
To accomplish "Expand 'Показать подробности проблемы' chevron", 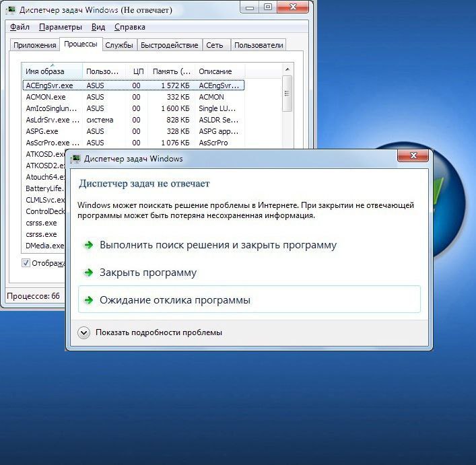I will pyautogui.click(x=83, y=332).
